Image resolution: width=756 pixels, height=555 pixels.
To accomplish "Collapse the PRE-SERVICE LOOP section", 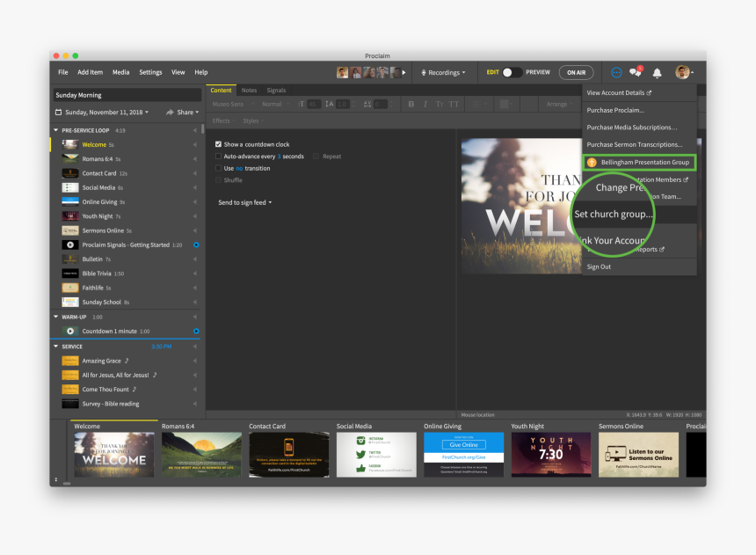I will click(x=56, y=130).
